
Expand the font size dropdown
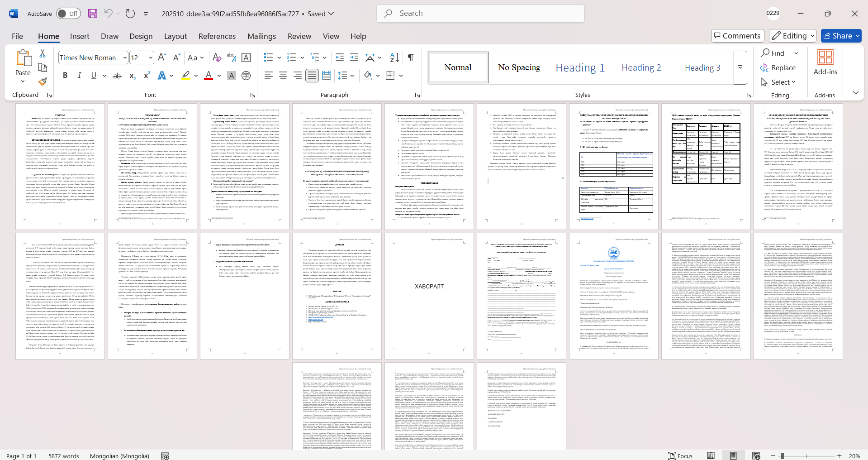(x=151, y=57)
